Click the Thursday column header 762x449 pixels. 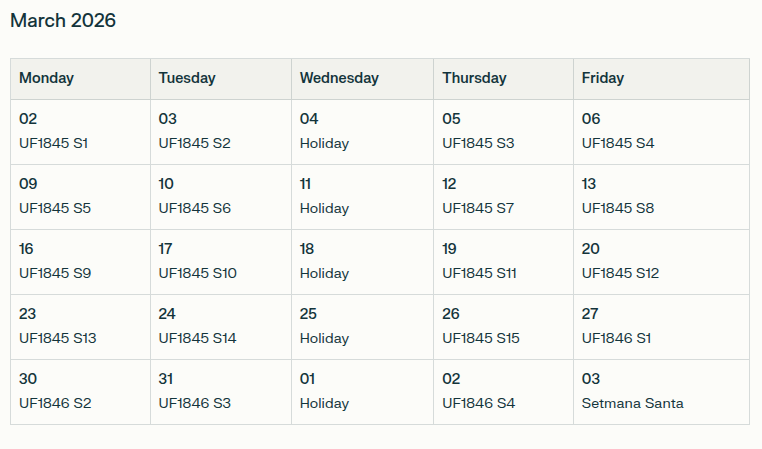tap(474, 78)
